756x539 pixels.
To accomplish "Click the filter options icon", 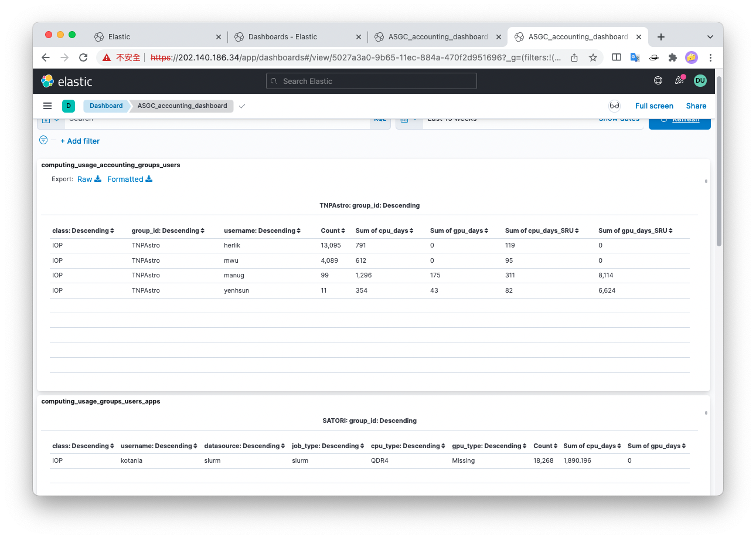I will tap(43, 140).
